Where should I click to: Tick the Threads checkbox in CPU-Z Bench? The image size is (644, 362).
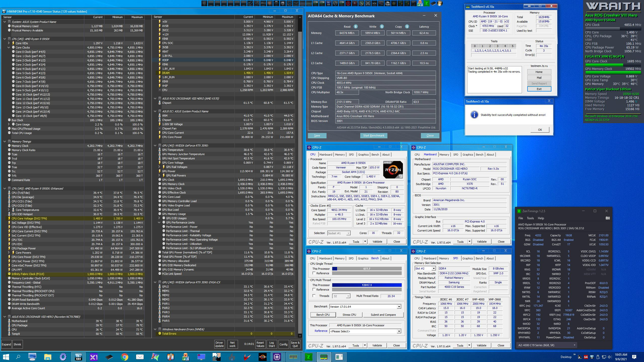pyautogui.click(x=314, y=296)
